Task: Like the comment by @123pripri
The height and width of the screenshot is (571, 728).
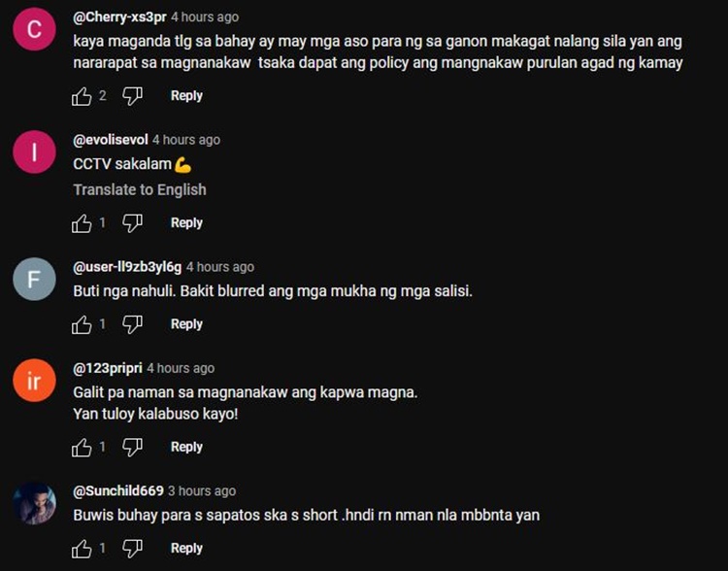Action: pos(82,448)
